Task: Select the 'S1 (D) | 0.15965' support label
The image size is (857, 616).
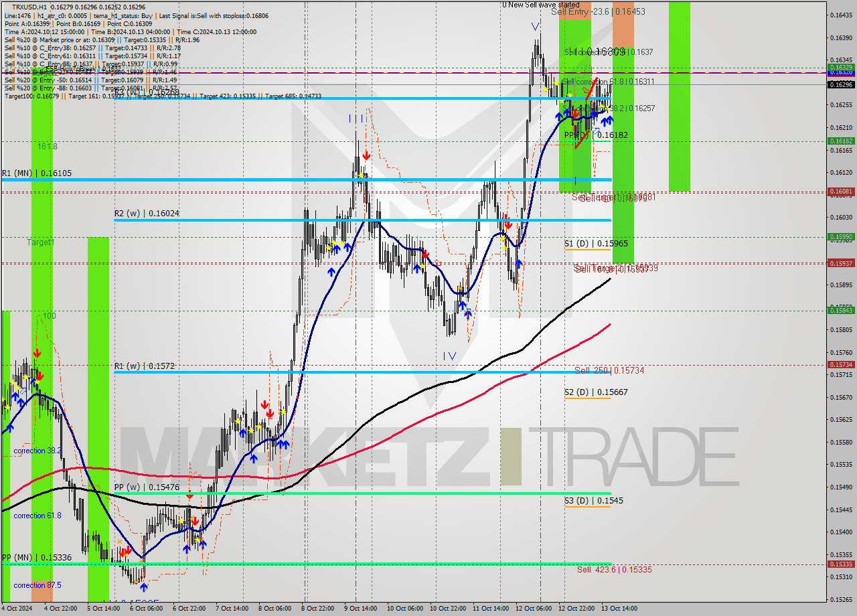Action: [596, 244]
